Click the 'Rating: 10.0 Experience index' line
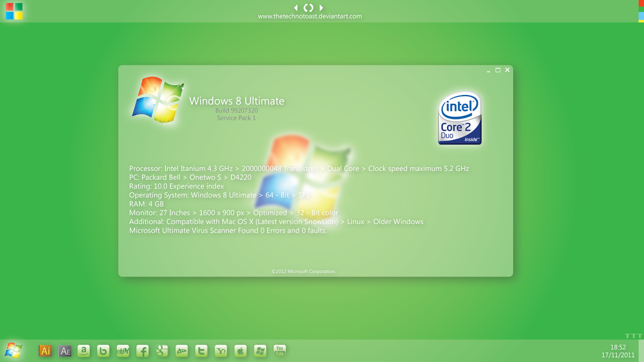The width and height of the screenshot is (644, 362). click(x=176, y=186)
